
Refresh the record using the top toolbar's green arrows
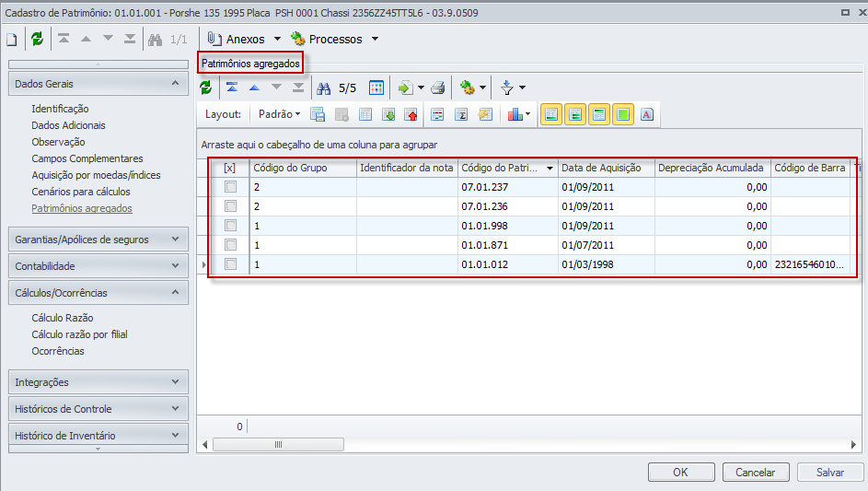[x=37, y=39]
